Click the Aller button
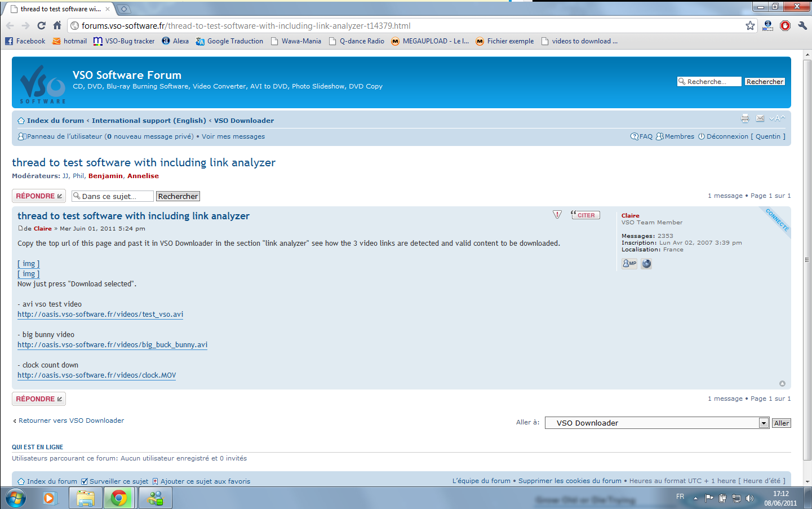 pyautogui.click(x=782, y=423)
